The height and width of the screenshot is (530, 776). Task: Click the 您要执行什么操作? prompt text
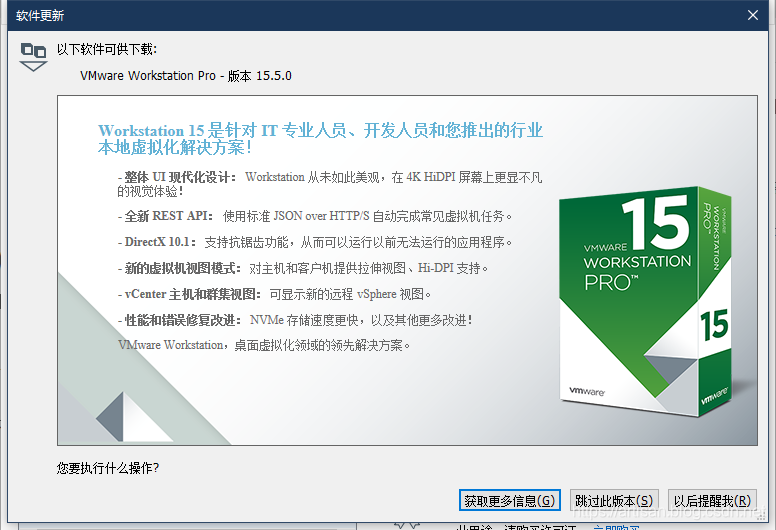108,467
